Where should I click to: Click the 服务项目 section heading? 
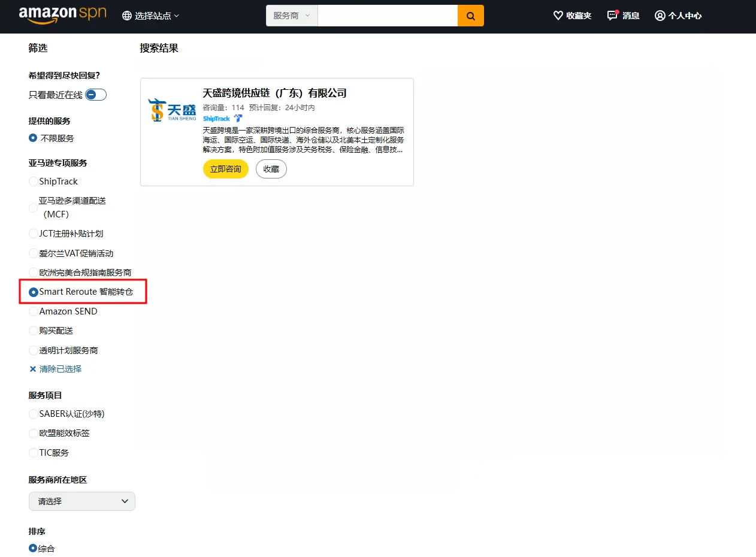click(45, 395)
